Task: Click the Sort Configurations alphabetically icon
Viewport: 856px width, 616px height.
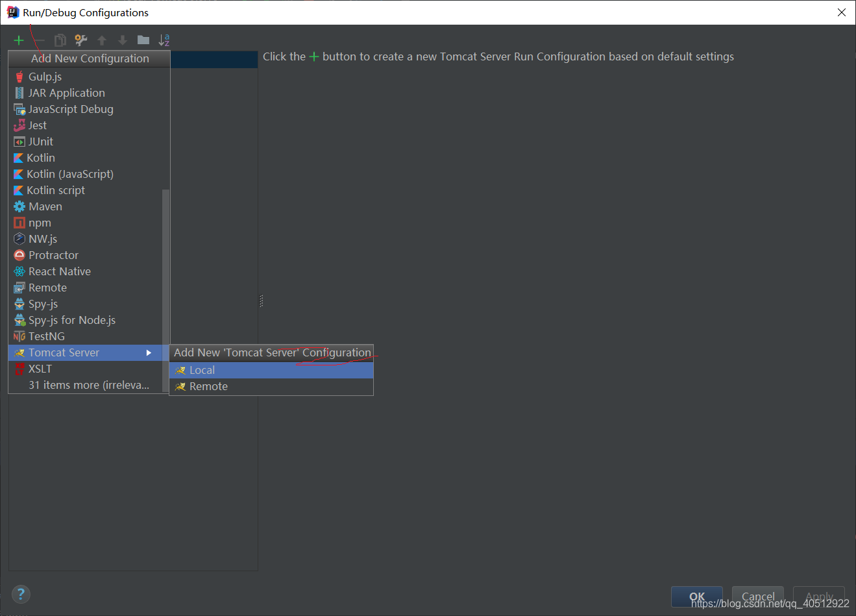Action: [164, 40]
